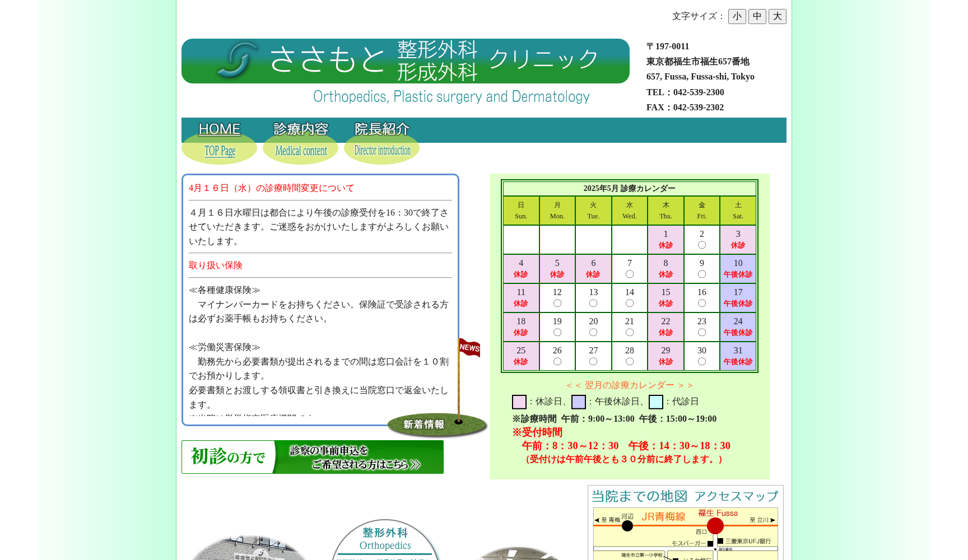Click the 午後休診 label on May 17
Viewport: 968px width, 560px height.
tap(738, 304)
